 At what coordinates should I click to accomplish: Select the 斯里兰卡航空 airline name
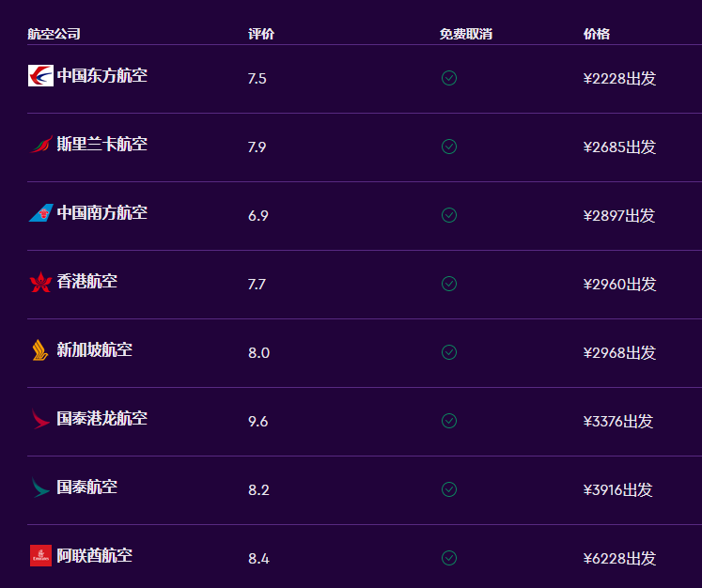coord(102,144)
